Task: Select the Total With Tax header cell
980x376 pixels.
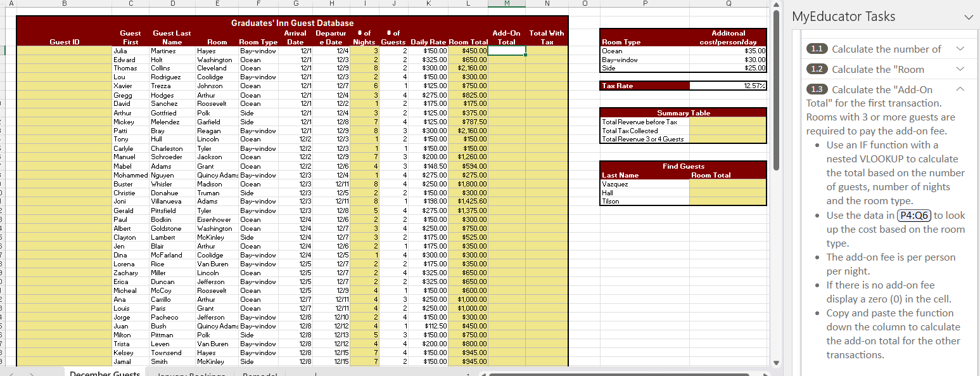Action: 547,37
